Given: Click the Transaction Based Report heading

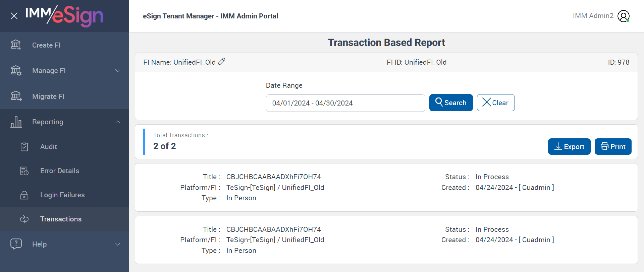Looking at the screenshot, I should point(386,43).
